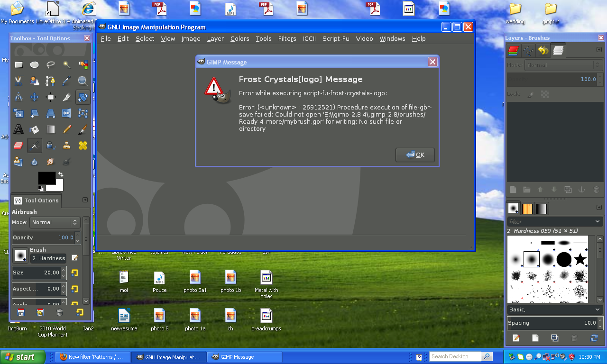Select the Measure compass tool

[x=18, y=97]
